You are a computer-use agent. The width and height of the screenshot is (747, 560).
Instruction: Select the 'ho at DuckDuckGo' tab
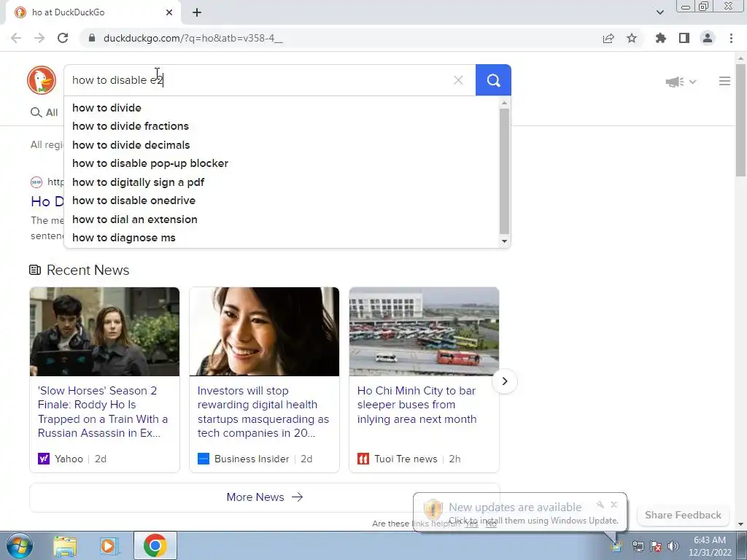[93, 12]
